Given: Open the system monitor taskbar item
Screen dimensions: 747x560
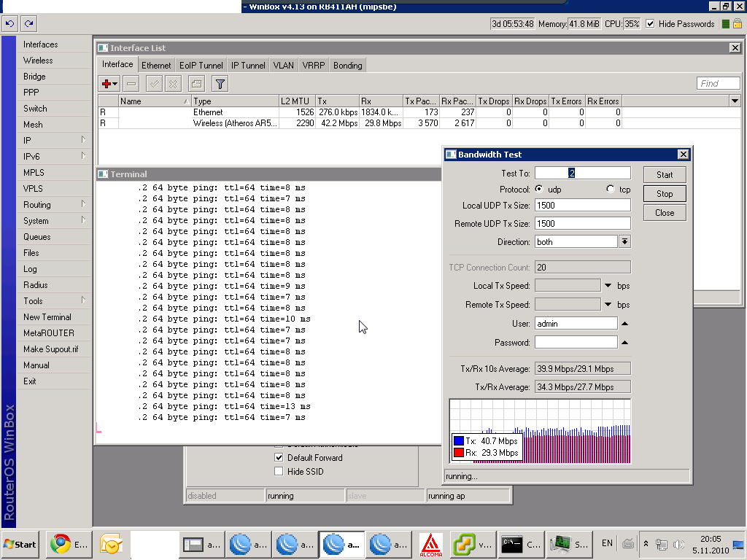Looking at the screenshot, I should [x=568, y=544].
